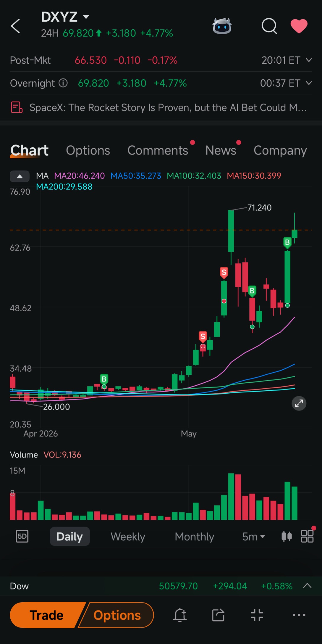Select the Daily timeframe

[x=70, y=536]
